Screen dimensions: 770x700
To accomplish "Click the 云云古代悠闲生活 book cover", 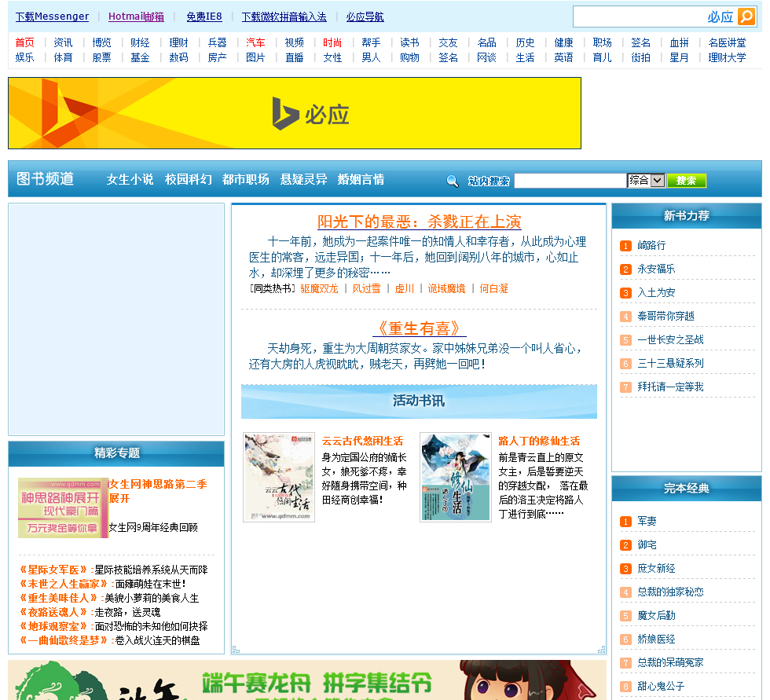I will (279, 477).
